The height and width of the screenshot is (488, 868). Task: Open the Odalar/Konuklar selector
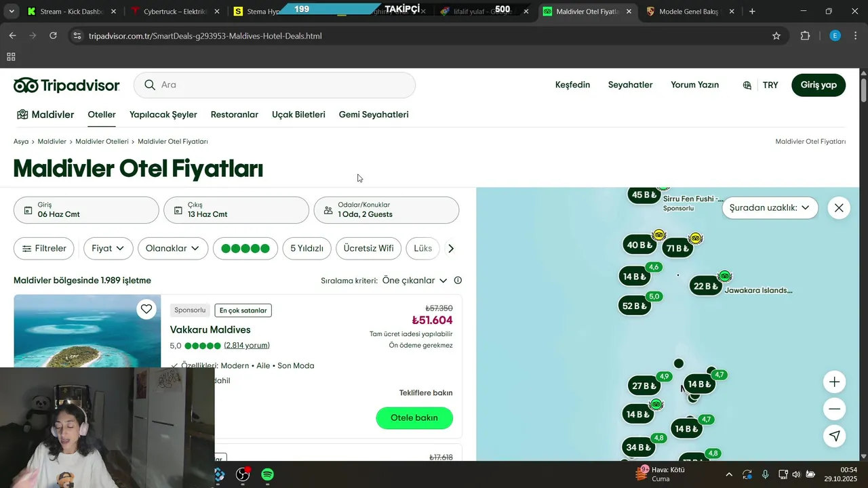tap(387, 210)
